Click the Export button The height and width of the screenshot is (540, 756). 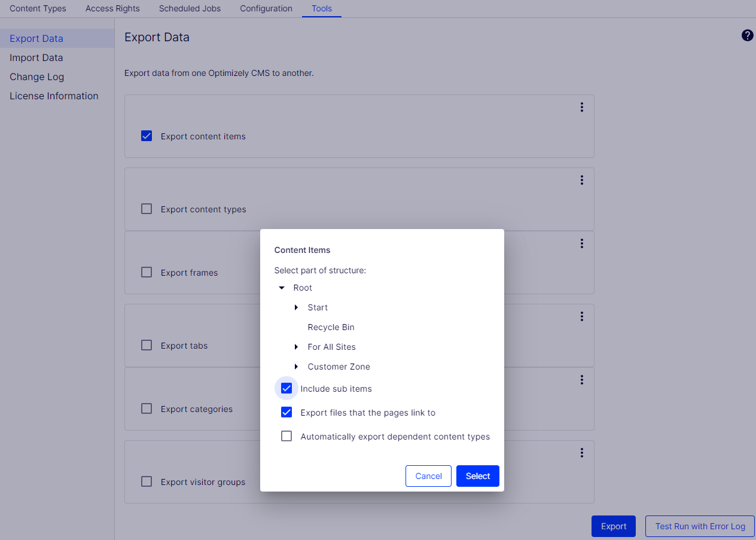pos(614,526)
